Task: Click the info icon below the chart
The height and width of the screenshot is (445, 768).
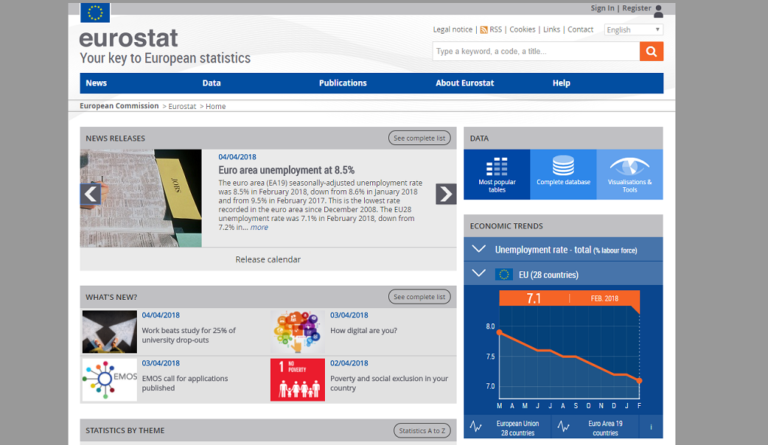Action: (x=651, y=427)
